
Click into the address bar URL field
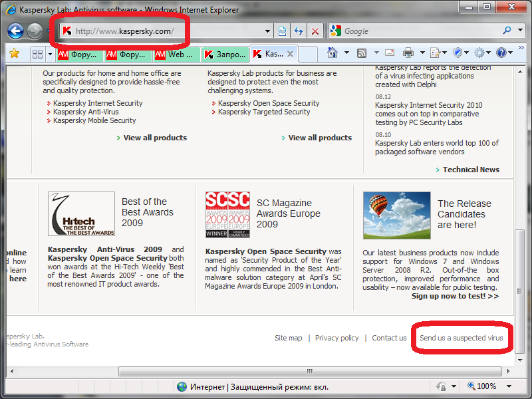coord(166,31)
